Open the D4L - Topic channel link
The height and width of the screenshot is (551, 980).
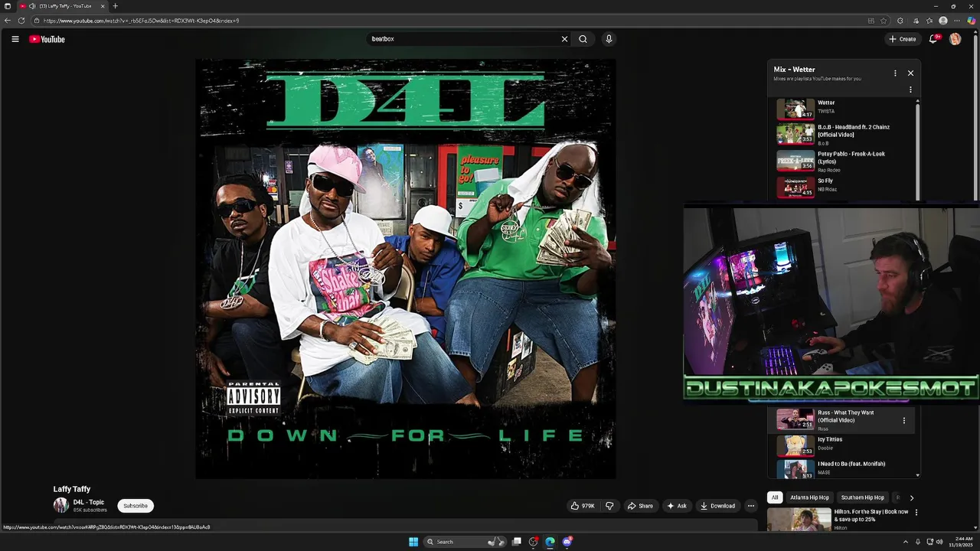[89, 503]
